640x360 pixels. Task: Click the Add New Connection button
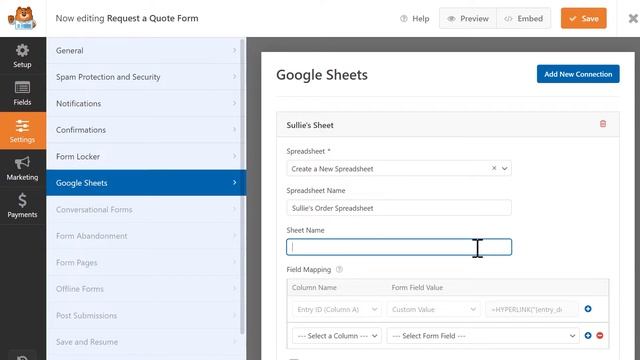coord(578,74)
